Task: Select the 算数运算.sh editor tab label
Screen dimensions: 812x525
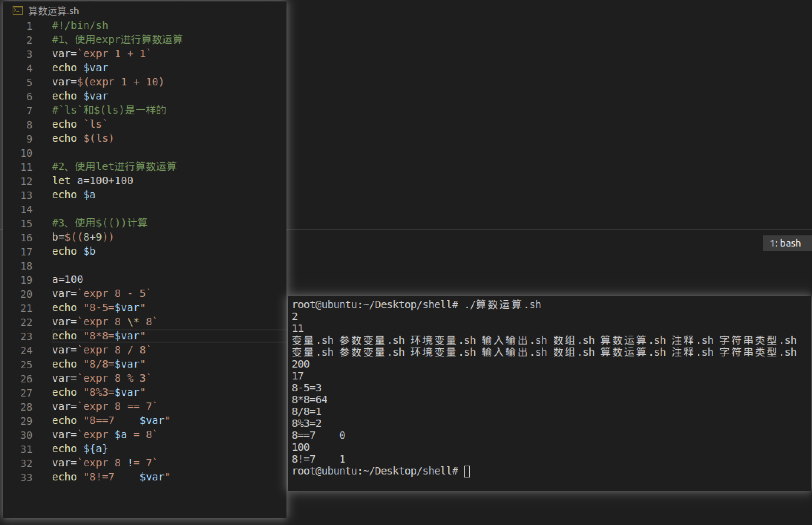Action: click(x=53, y=11)
